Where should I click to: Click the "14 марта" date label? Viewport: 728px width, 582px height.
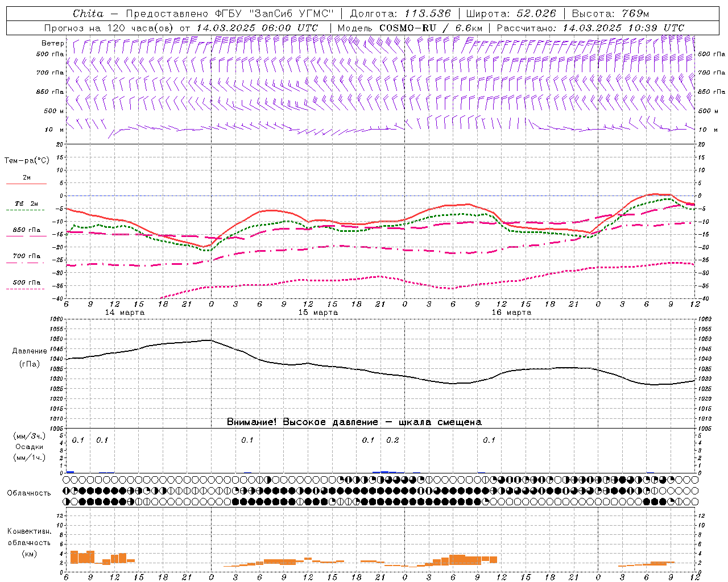coord(125,313)
